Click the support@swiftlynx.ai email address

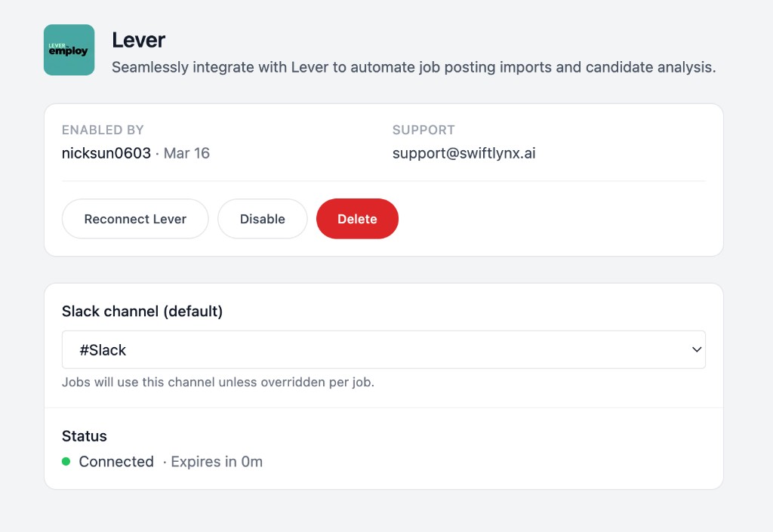(x=463, y=153)
